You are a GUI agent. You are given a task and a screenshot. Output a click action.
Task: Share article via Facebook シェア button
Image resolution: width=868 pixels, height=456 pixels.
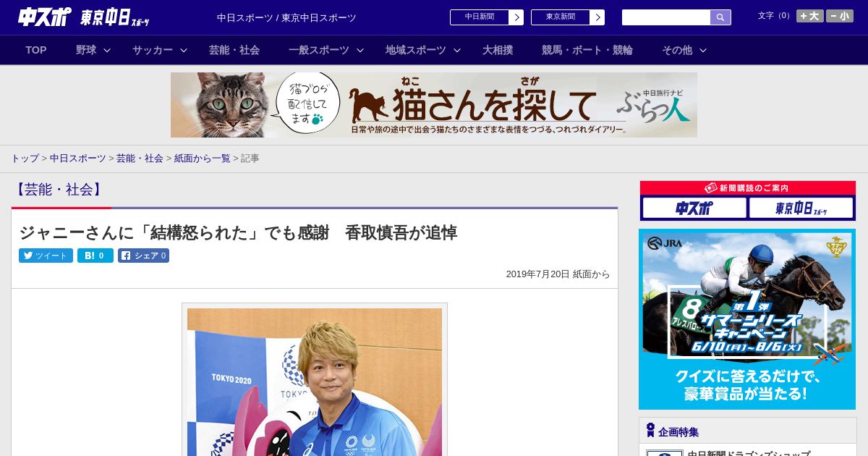point(143,256)
